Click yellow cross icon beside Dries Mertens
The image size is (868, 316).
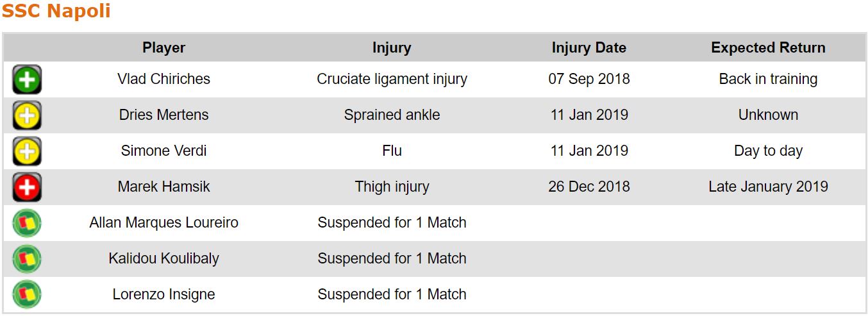(27, 116)
